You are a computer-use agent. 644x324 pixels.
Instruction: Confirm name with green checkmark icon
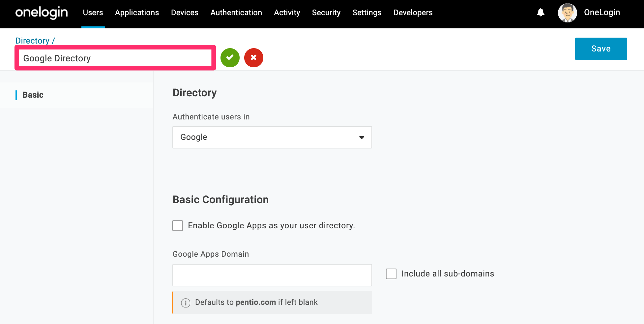pos(230,58)
